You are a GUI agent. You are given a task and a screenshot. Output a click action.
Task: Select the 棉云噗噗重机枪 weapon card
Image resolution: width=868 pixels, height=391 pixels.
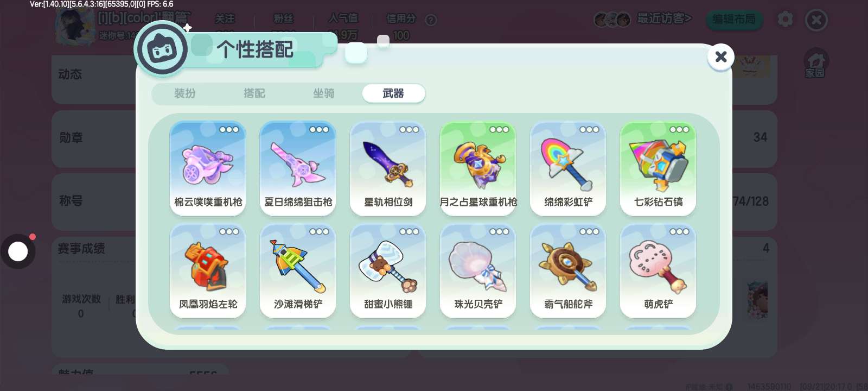pos(208,168)
